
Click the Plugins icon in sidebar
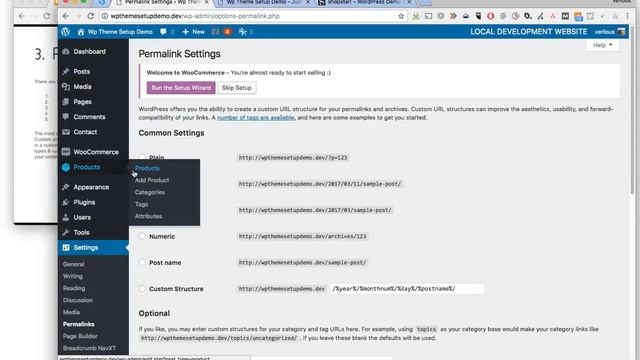[x=66, y=202]
